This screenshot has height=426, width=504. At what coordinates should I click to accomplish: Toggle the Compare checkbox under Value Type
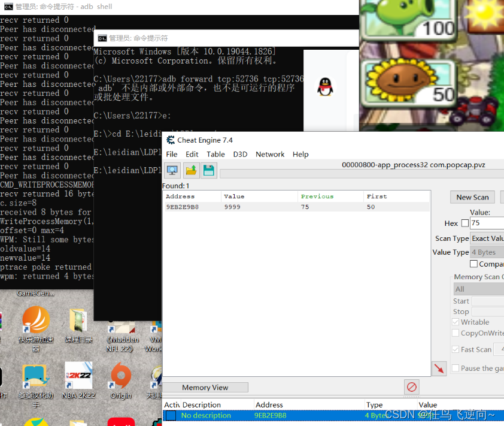(473, 264)
